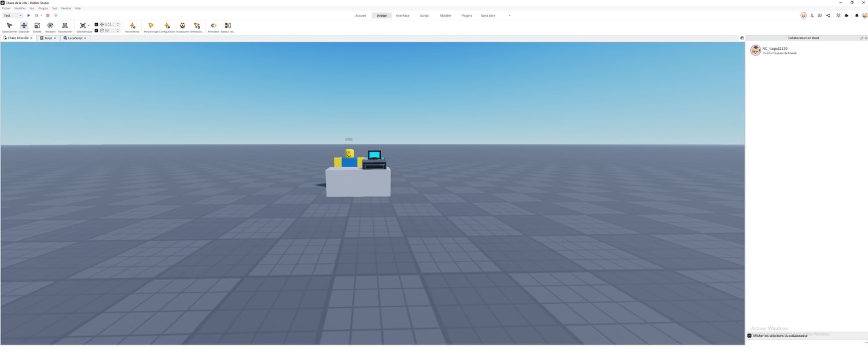Click the cloud publish icon
The image size is (868, 353).
pyautogui.click(x=847, y=16)
